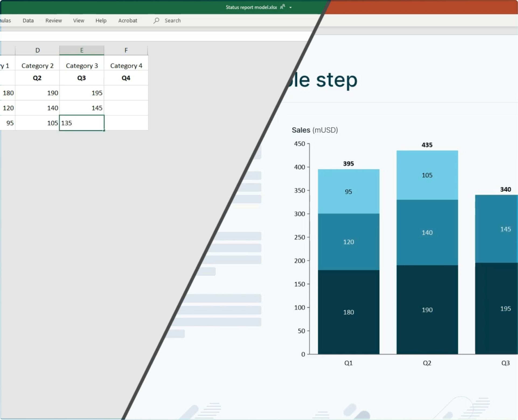This screenshot has height=420, width=518.
Task: Click the Category 3 header cell
Action: [82, 65]
